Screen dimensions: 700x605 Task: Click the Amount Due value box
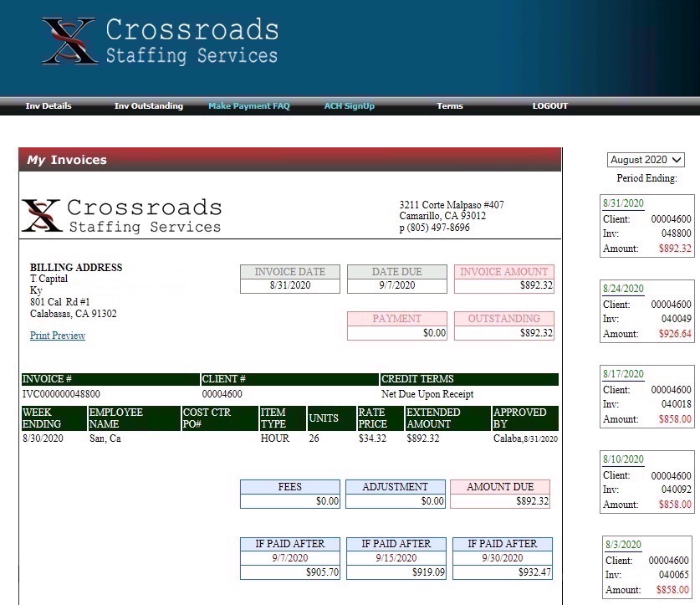click(500, 501)
